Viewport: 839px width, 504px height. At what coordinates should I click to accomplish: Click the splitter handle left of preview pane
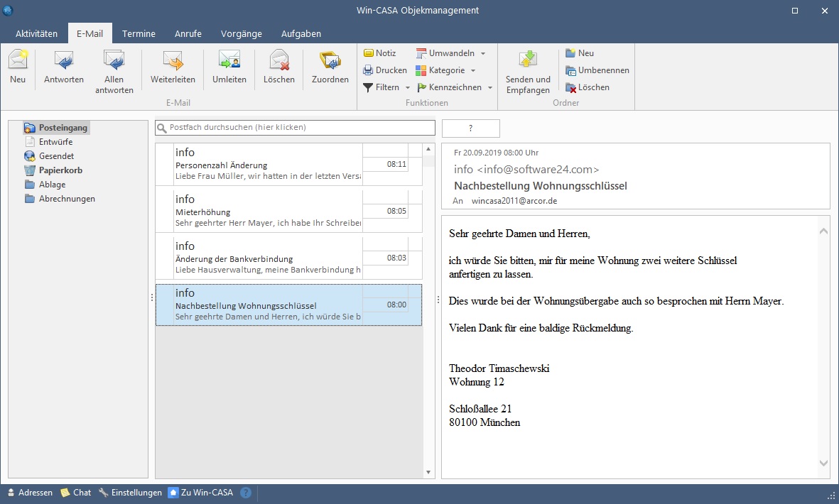438,300
